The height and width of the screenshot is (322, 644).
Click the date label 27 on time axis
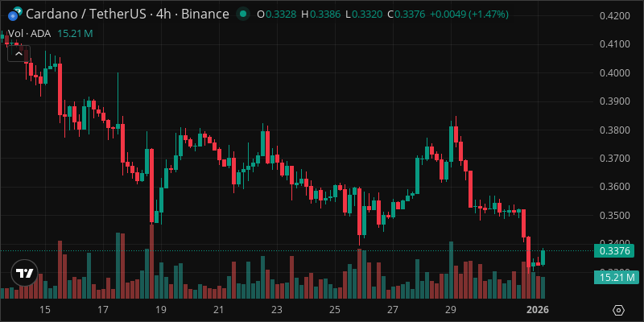[x=393, y=310]
